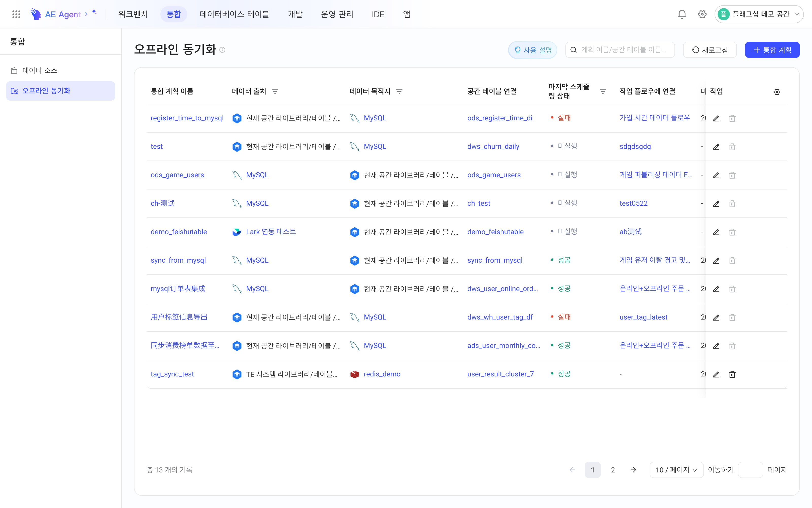
Task: Edit the sync_from_mysql plan
Action: tap(716, 260)
